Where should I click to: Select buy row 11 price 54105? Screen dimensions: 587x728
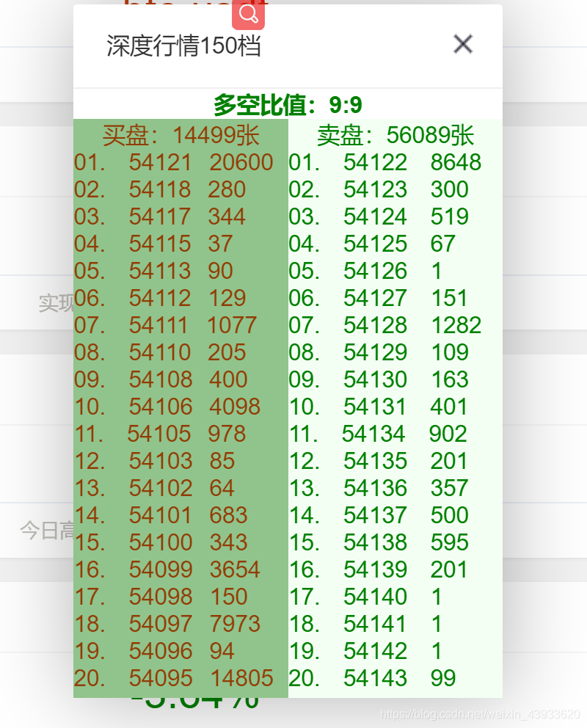click(159, 434)
